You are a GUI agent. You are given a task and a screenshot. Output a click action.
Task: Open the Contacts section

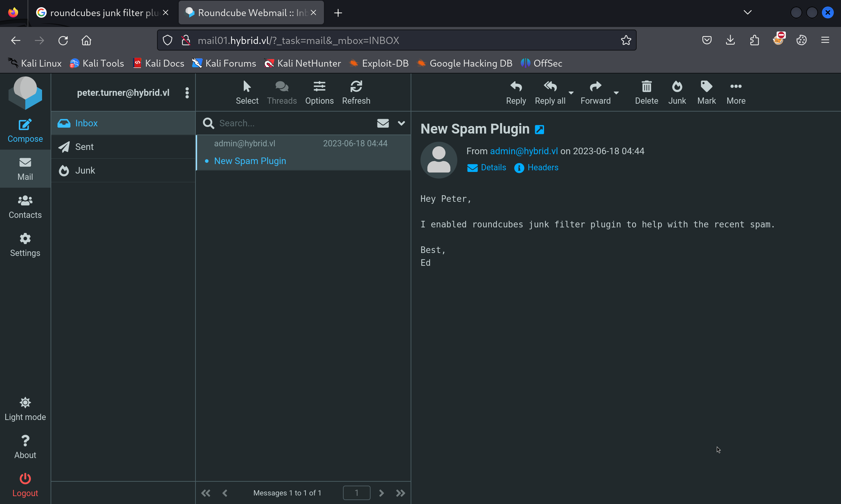pos(25,206)
